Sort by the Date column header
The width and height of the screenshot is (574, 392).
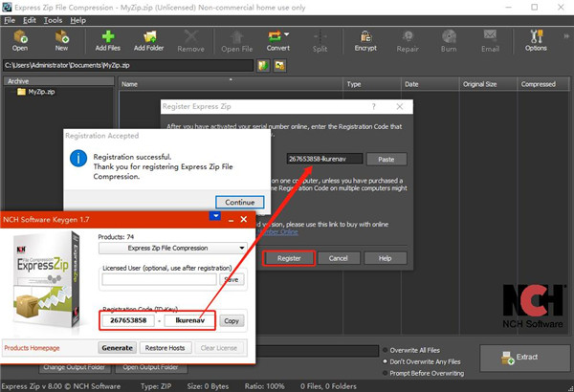coord(430,84)
